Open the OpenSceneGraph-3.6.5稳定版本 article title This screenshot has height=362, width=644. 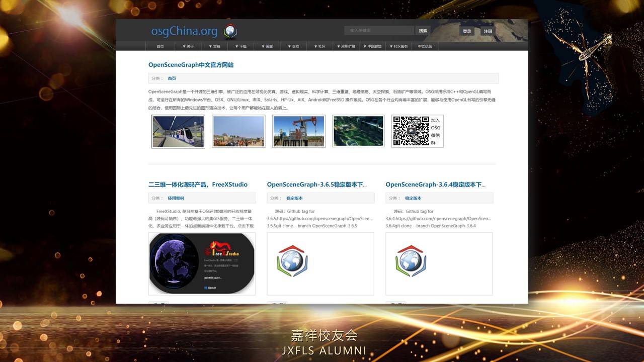317,185
